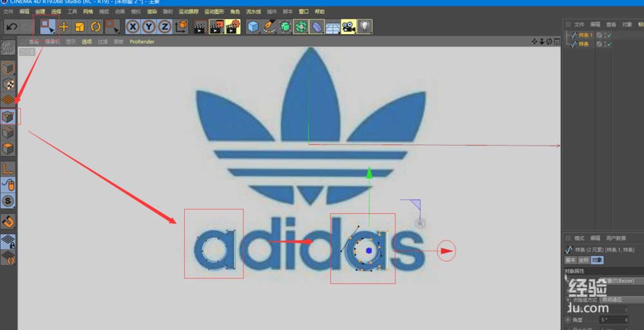Screen dimensions: 644x330
Task: Click the green array flower icon
Action: click(x=301, y=27)
